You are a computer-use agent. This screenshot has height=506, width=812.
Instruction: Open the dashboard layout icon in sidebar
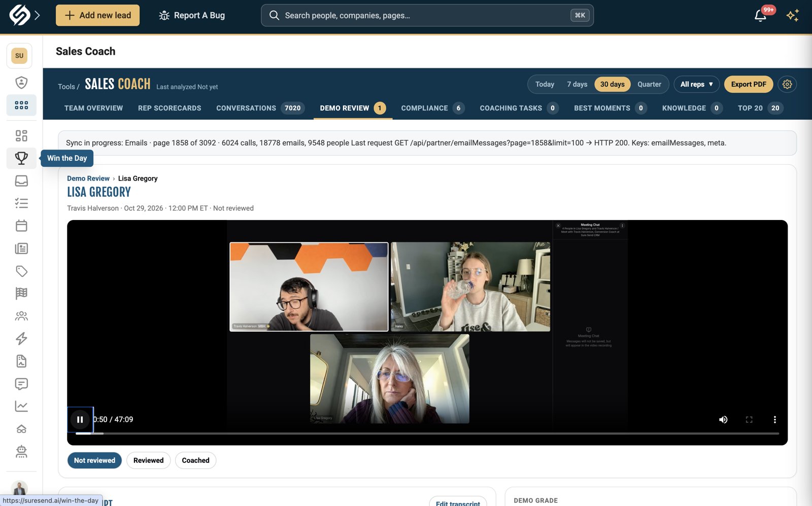pyautogui.click(x=21, y=135)
